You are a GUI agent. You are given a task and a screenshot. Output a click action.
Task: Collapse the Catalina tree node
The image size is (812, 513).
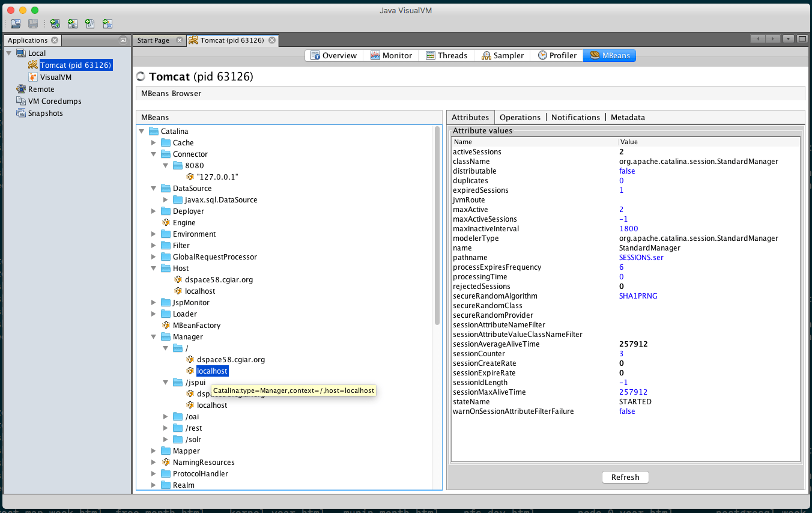pyautogui.click(x=142, y=132)
